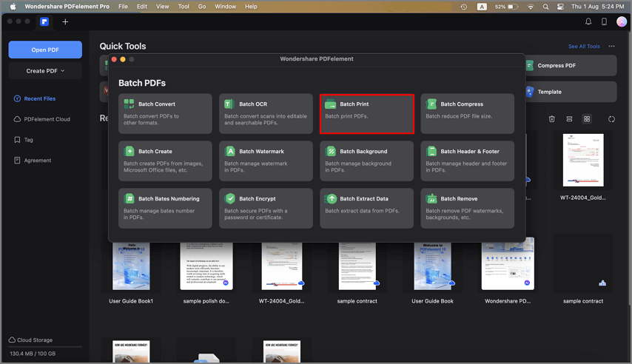Open the Window menu

(225, 7)
